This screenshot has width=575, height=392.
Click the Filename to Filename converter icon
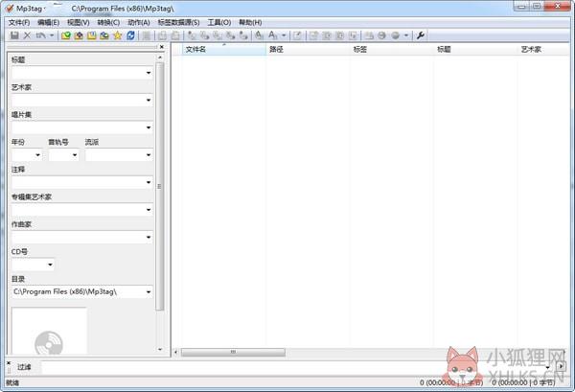click(x=218, y=35)
